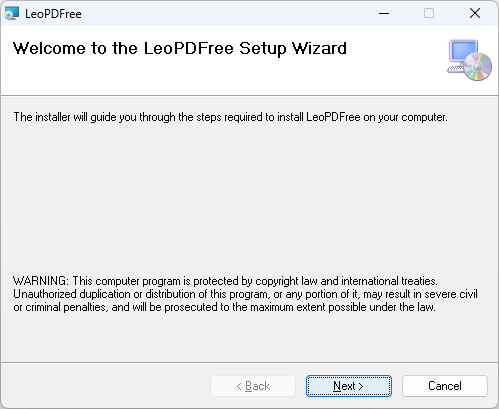Click the Welcome to the LeoPDFree Setup Wizard heading
499x409 pixels.
click(180, 48)
